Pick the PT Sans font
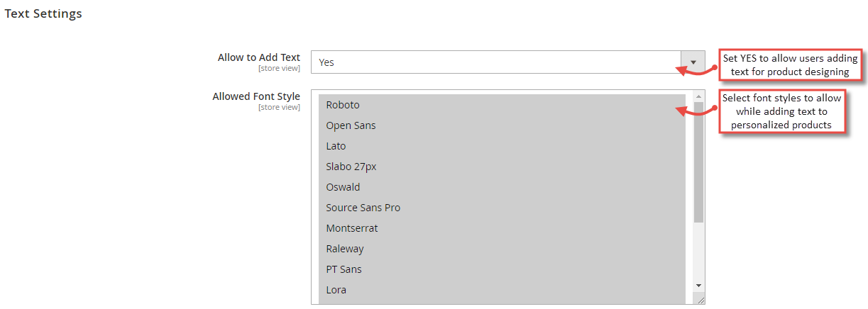 click(x=344, y=269)
